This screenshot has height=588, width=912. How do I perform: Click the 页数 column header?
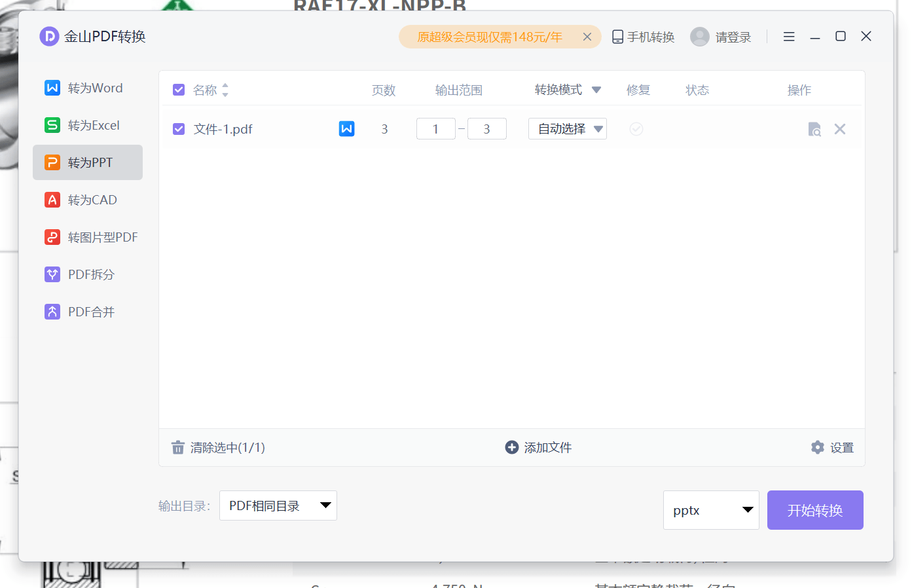click(x=384, y=90)
